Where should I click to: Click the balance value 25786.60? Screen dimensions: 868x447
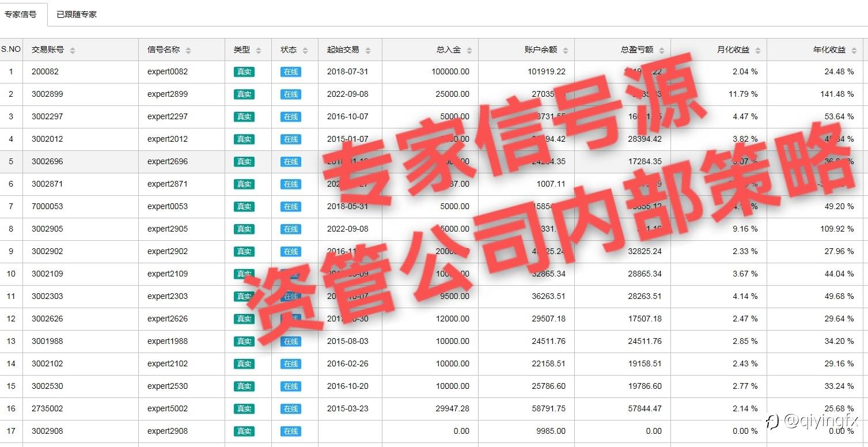pyautogui.click(x=549, y=387)
